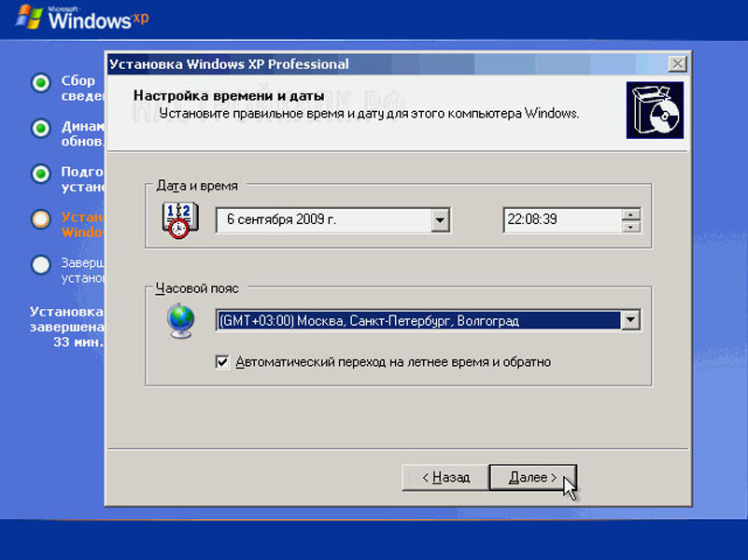The image size is (748, 560).
Task: Select the current installation step orange indicator
Action: point(40,218)
